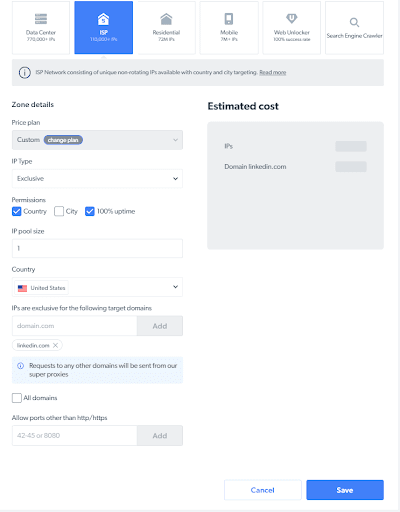Check the All domains checkbox

(17, 398)
